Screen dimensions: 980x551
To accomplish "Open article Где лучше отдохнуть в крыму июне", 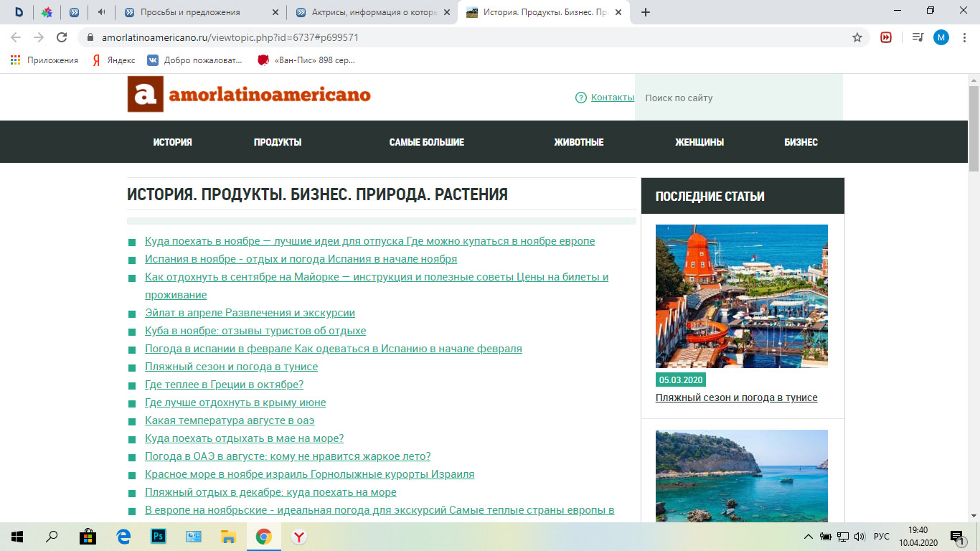I will click(235, 402).
